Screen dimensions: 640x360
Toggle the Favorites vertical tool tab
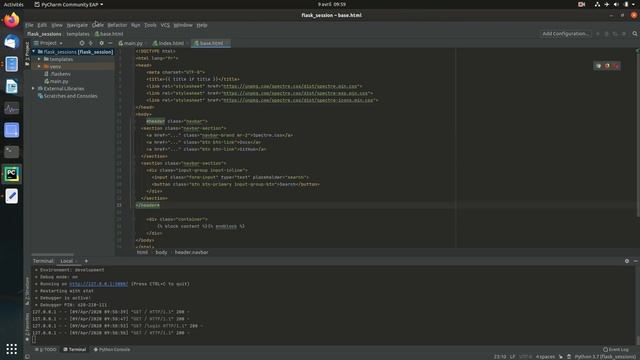(27, 327)
